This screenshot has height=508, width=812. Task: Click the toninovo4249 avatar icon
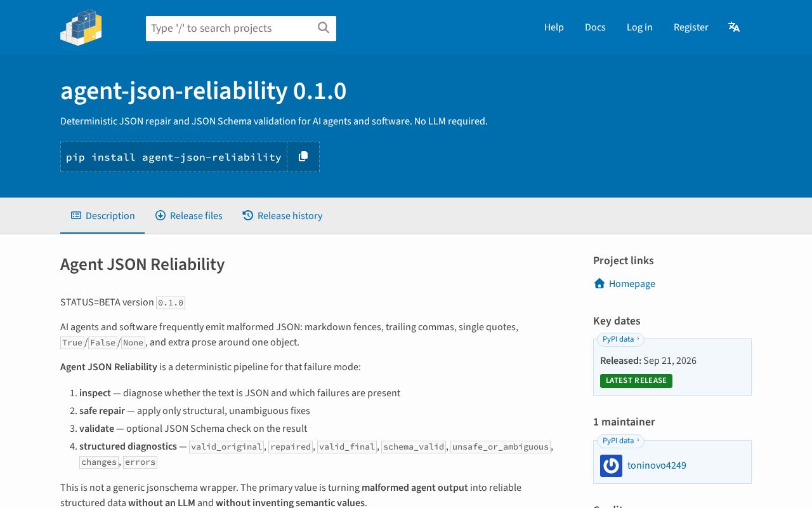[x=611, y=465]
